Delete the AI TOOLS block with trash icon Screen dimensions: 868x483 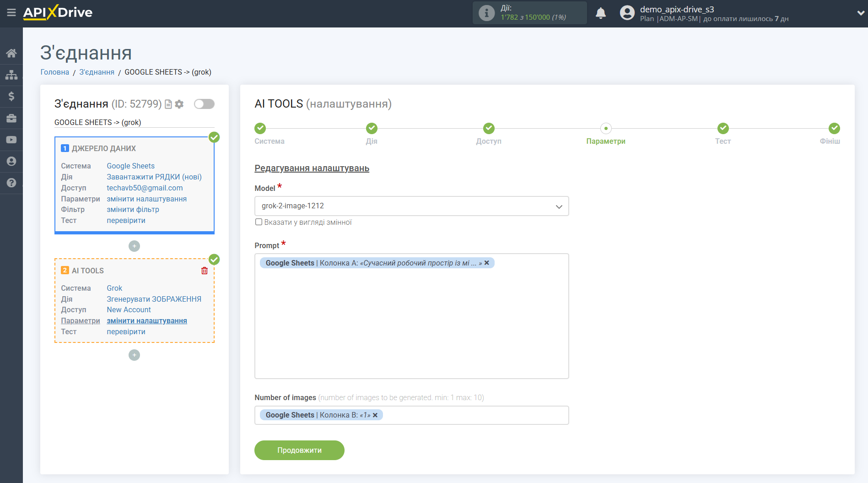[205, 271]
